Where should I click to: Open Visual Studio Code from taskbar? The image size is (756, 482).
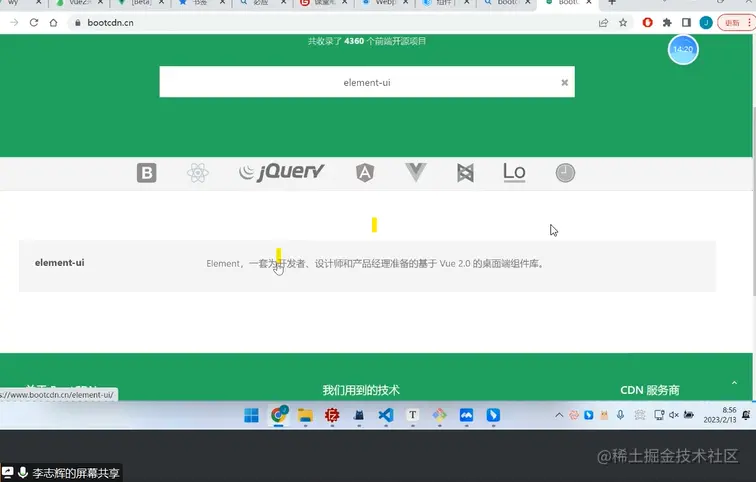(x=386, y=415)
